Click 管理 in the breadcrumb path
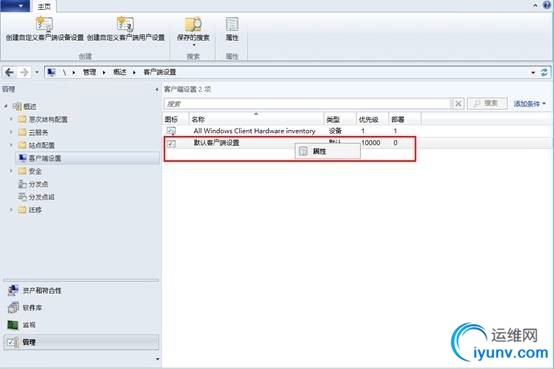Screen dimensions: 554x369 point(89,72)
